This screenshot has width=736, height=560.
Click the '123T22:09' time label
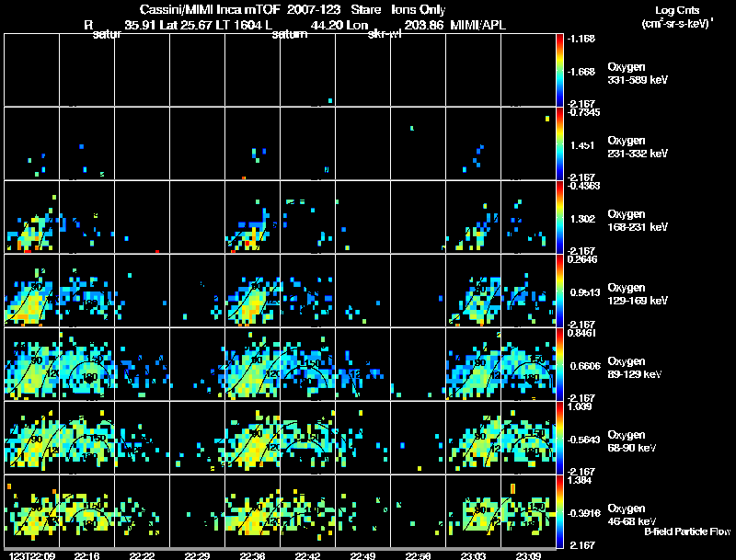coord(32,555)
